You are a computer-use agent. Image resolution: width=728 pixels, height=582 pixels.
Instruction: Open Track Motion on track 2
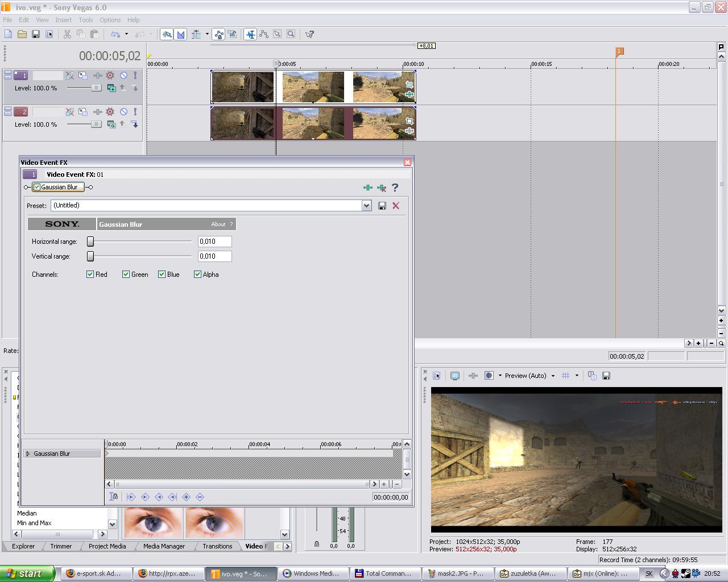83,111
